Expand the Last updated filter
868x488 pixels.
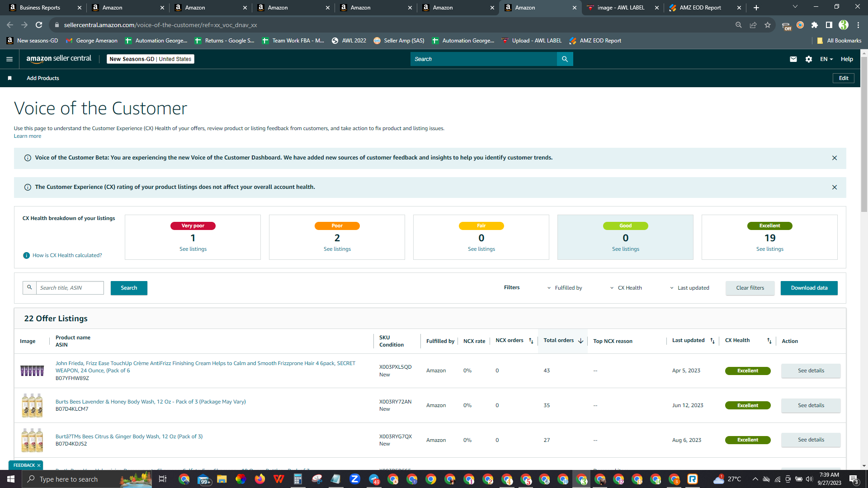coord(689,288)
